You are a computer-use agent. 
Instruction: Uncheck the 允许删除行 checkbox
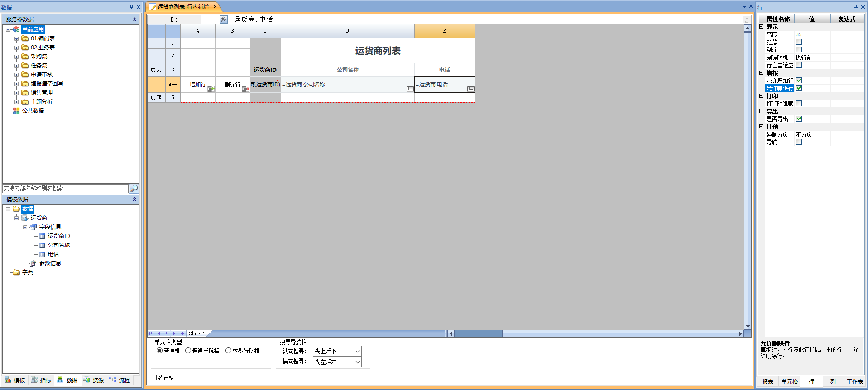pos(799,88)
